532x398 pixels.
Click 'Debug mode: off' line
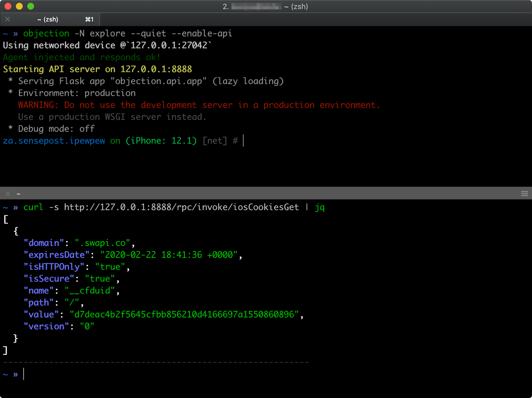51,129
